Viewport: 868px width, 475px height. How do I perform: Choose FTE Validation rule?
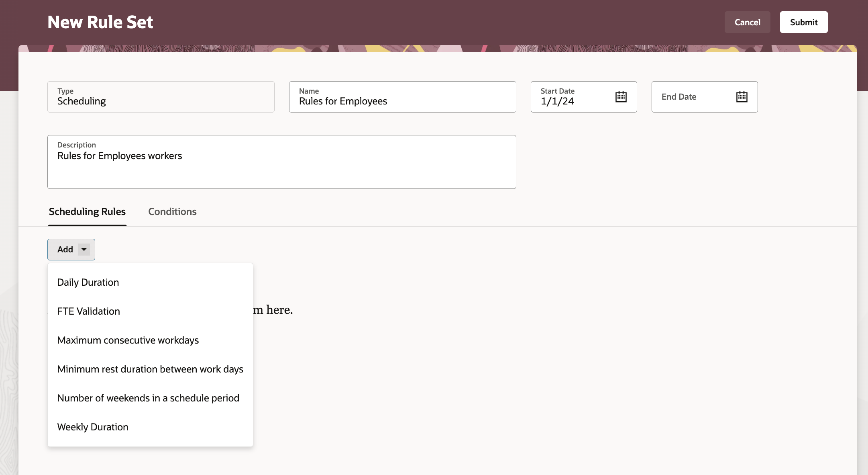click(x=88, y=311)
